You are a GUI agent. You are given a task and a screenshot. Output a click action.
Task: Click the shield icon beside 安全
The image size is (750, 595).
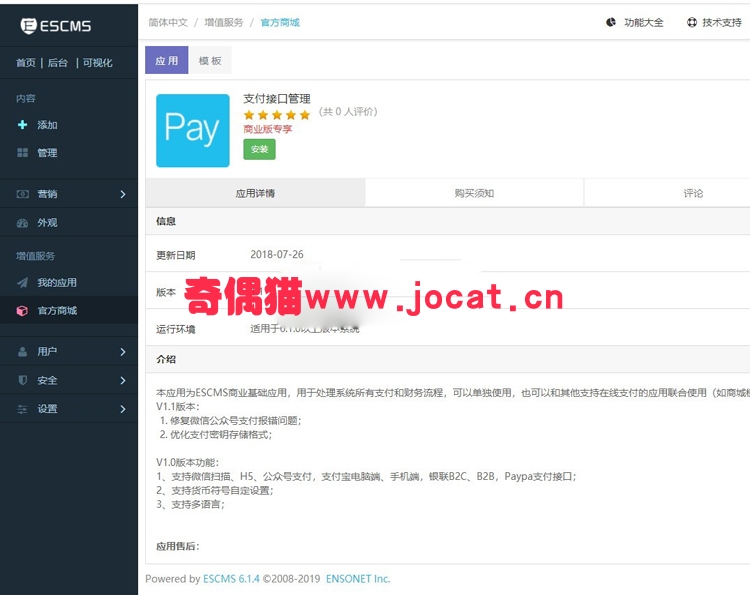(x=22, y=380)
